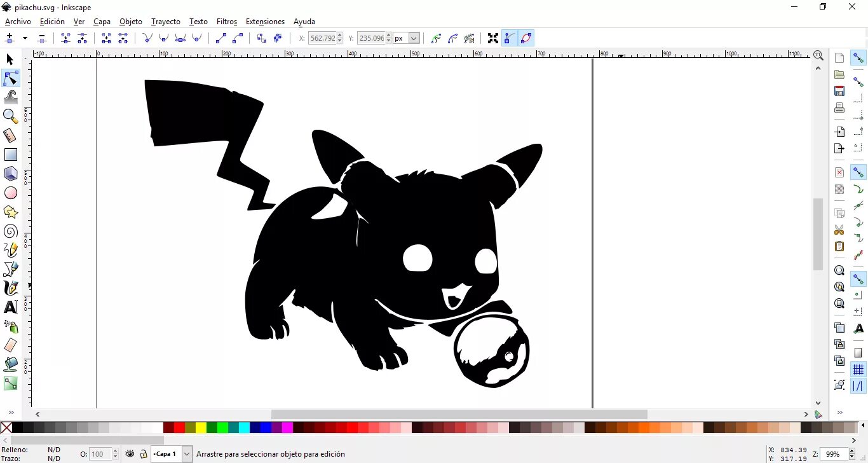Click the no-color X swatch
868x463 pixels.
tap(6, 427)
